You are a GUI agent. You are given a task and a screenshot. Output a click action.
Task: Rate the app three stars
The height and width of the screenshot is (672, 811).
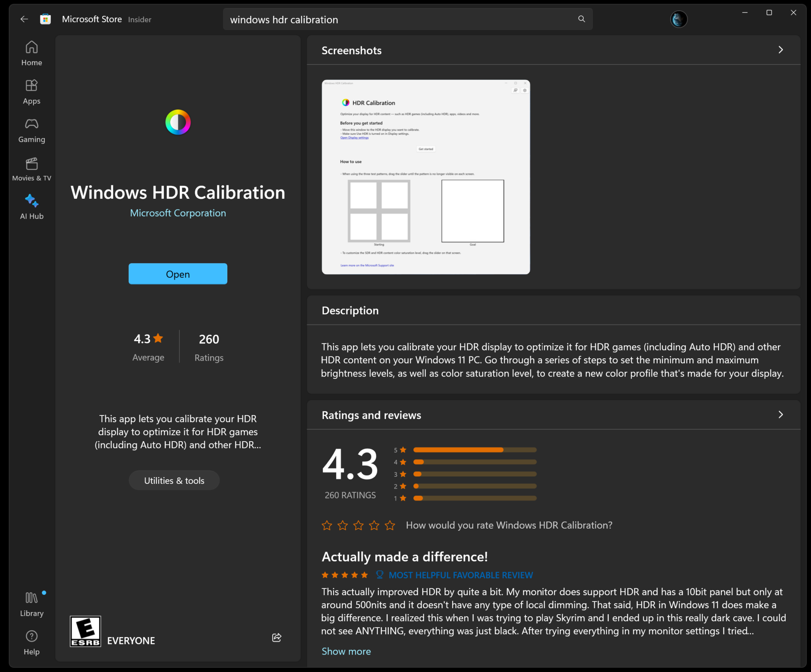coord(358,525)
